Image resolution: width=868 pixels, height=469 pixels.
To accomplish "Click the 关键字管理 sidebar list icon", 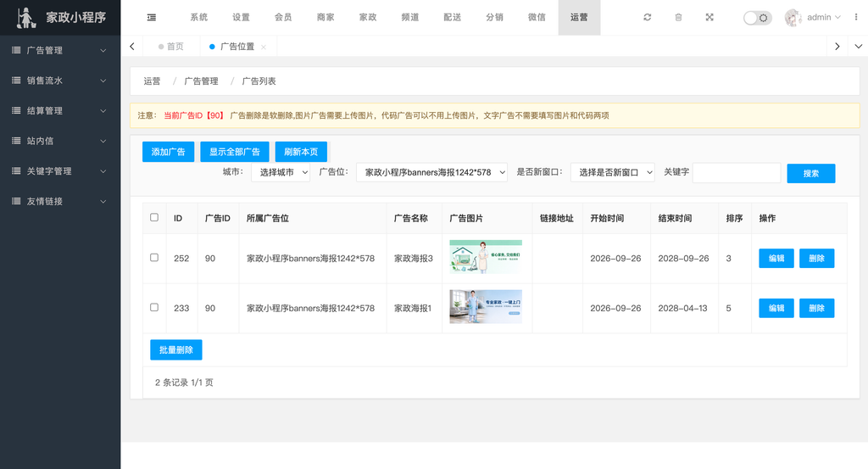I will click(17, 171).
